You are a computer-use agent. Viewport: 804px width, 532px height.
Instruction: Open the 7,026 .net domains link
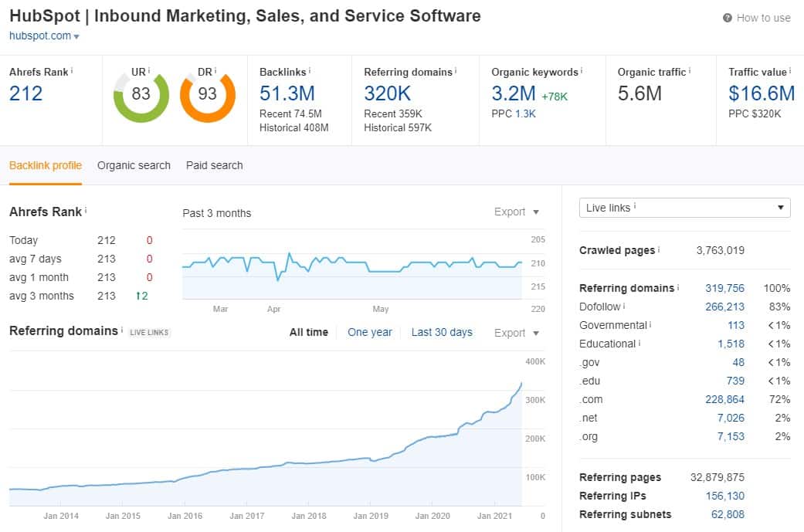[731, 418]
